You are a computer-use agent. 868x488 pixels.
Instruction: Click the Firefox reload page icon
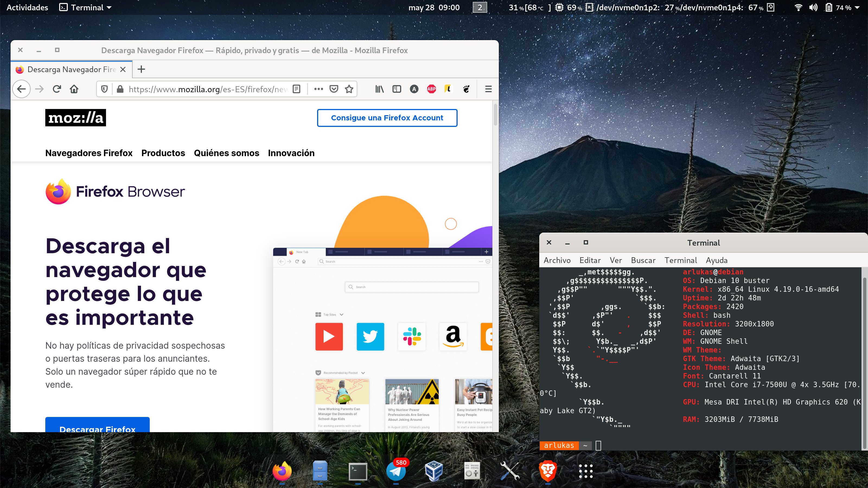(x=57, y=89)
